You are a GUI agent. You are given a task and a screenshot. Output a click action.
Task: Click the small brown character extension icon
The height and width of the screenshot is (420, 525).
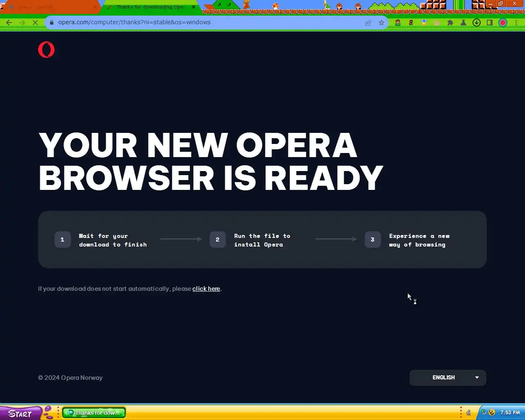[x=411, y=23]
